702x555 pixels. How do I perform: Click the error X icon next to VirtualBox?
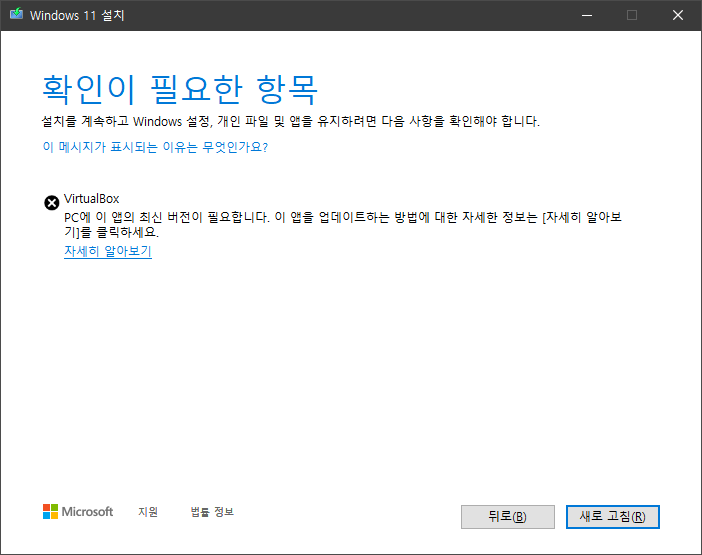tap(51, 203)
